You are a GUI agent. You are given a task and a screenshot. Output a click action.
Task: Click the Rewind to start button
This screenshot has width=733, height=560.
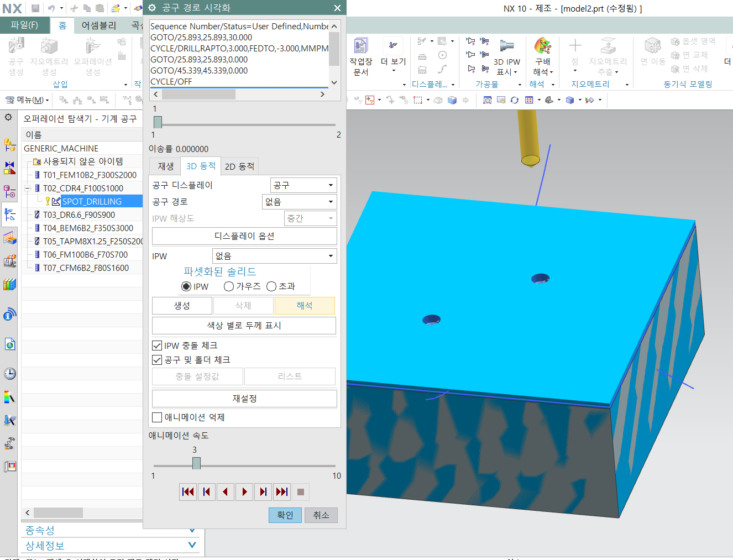coord(188,492)
